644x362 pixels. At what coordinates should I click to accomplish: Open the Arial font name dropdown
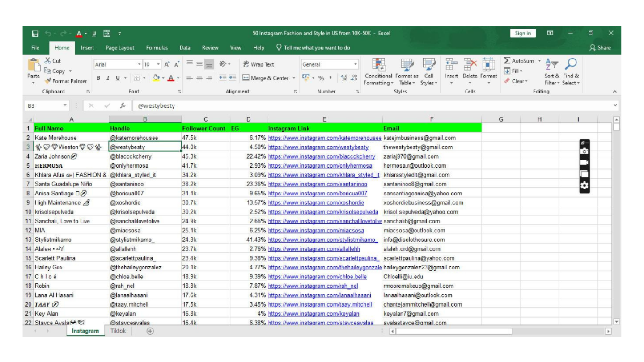tap(139, 64)
